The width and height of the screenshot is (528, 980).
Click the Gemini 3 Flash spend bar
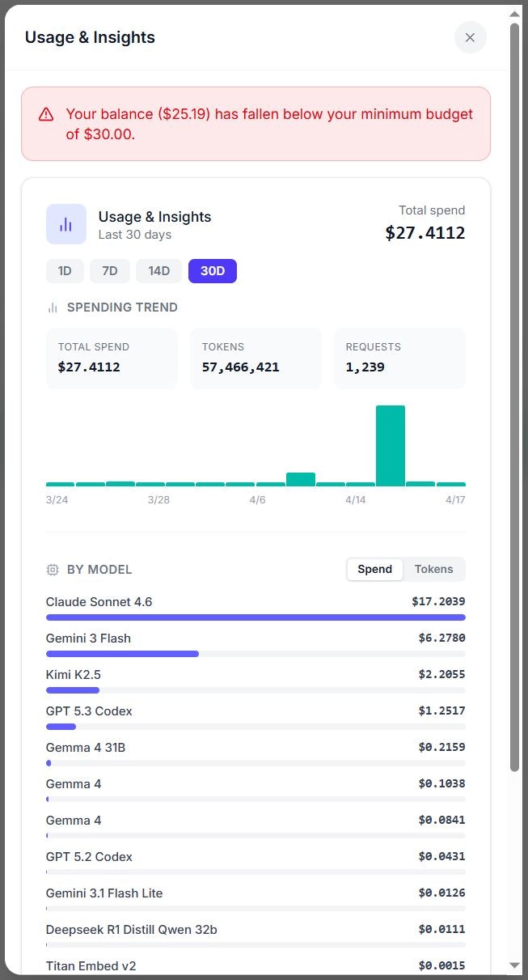[122, 654]
